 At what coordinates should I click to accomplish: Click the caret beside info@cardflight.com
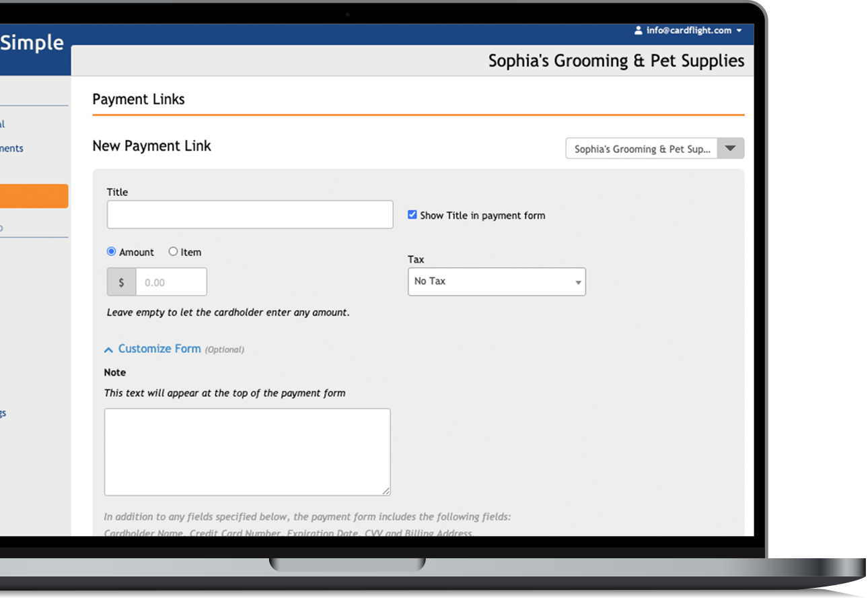pyautogui.click(x=739, y=30)
